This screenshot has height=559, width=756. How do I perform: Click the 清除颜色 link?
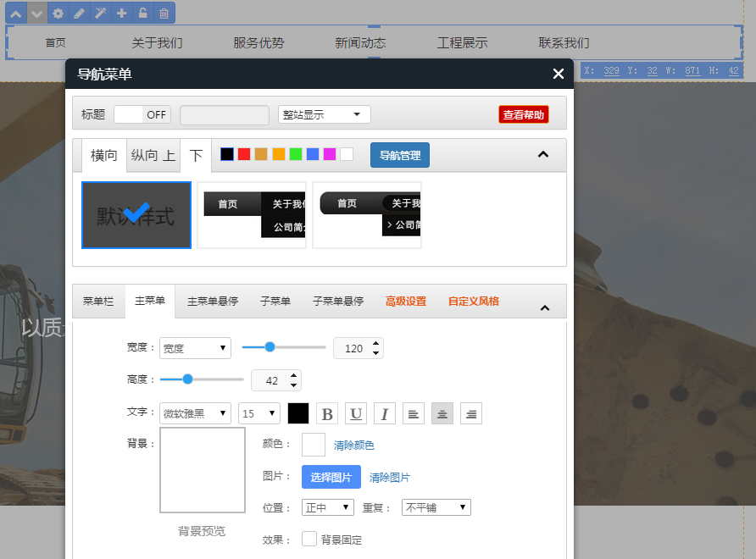[353, 445]
